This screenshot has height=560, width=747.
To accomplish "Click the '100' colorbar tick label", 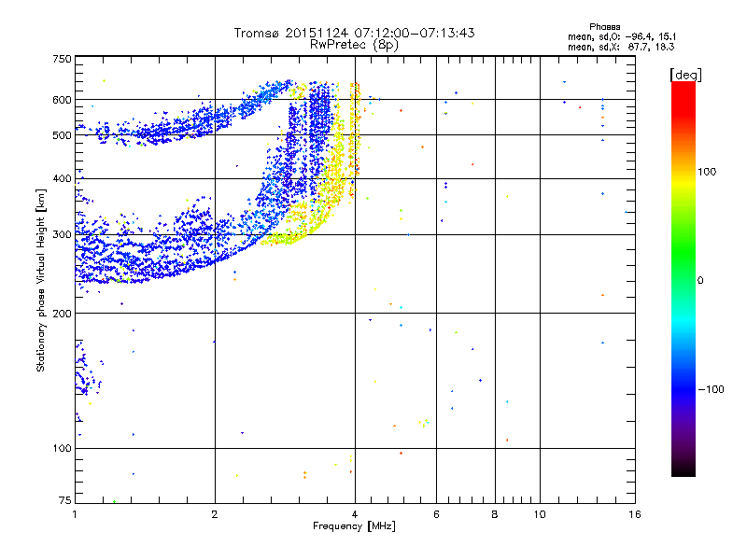I will pyautogui.click(x=707, y=172).
